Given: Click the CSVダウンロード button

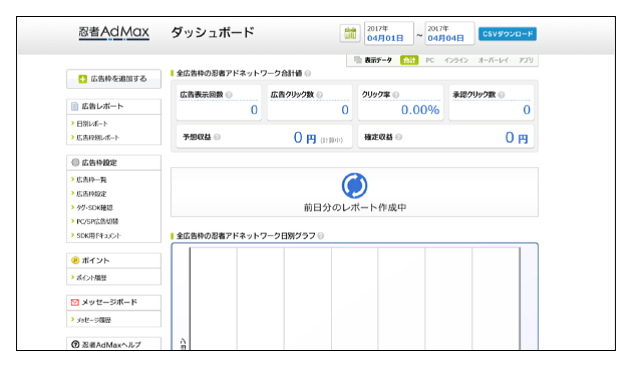Looking at the screenshot, I should (x=507, y=34).
